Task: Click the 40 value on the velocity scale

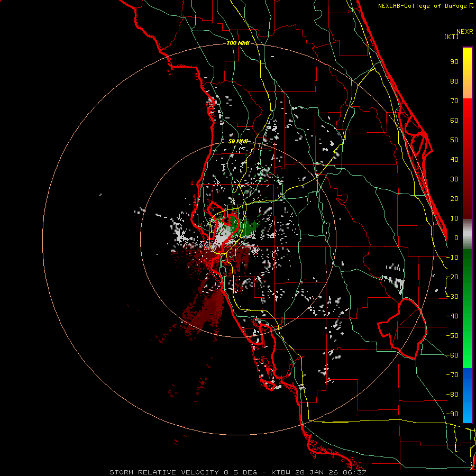Action: [454, 159]
